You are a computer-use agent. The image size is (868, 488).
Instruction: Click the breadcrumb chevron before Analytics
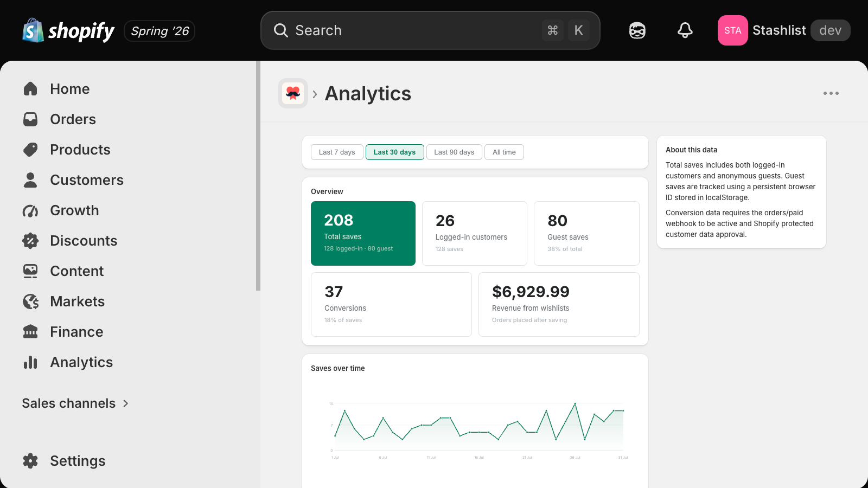coord(315,94)
